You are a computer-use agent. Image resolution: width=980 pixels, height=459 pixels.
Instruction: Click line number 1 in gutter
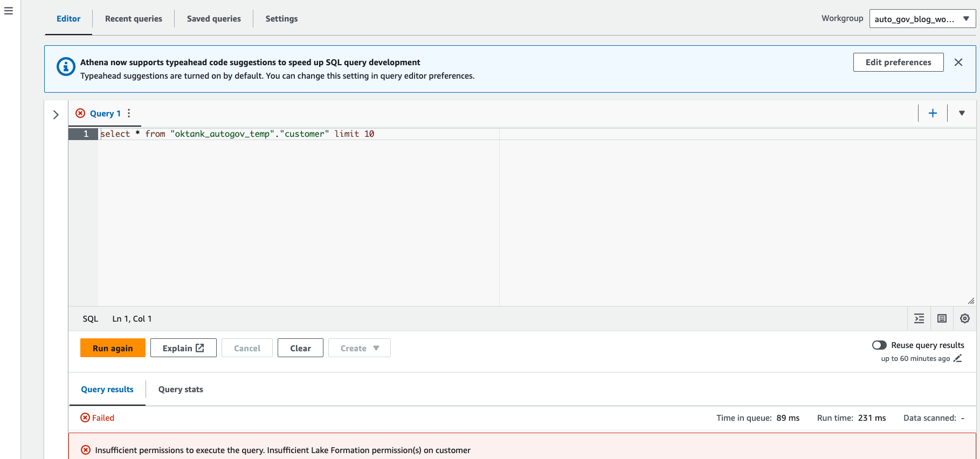(86, 134)
